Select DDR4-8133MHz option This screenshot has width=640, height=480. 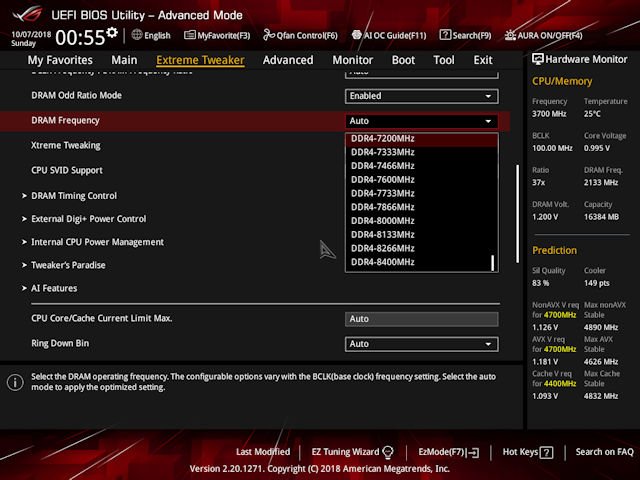pos(421,235)
